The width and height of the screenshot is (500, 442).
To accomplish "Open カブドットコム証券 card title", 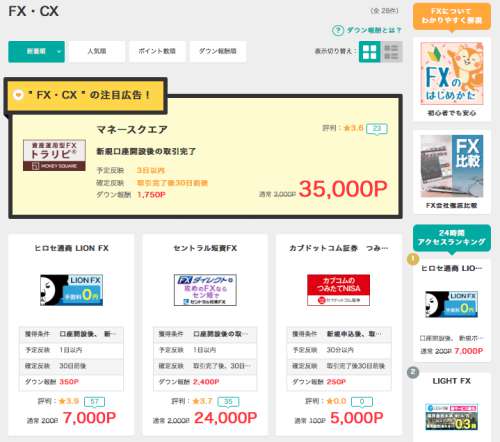I will tap(338, 248).
